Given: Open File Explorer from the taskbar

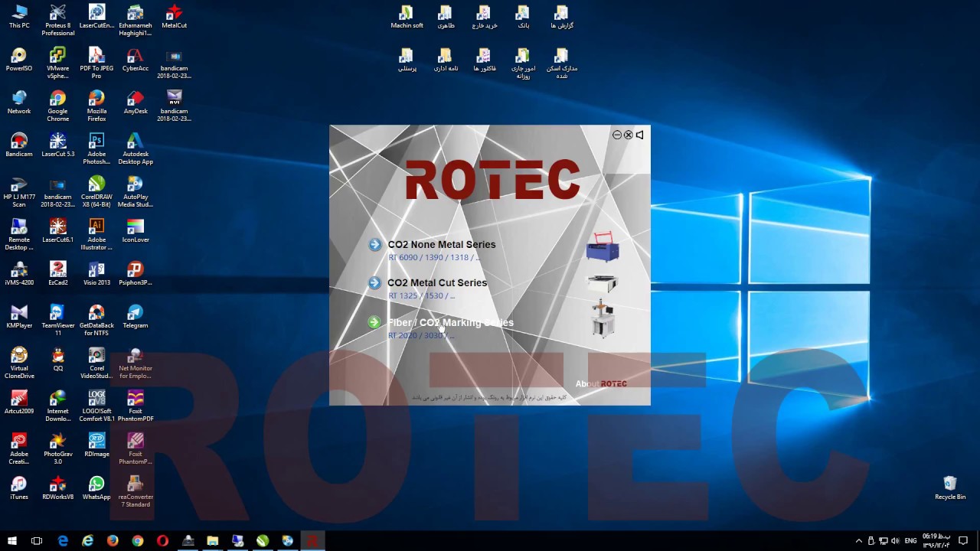Looking at the screenshot, I should pos(213,541).
